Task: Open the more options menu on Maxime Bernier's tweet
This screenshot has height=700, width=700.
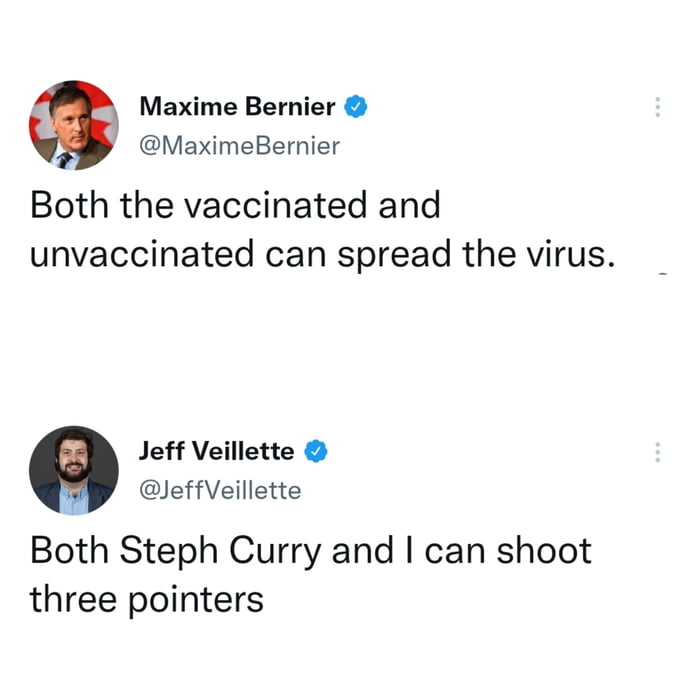Action: click(657, 107)
